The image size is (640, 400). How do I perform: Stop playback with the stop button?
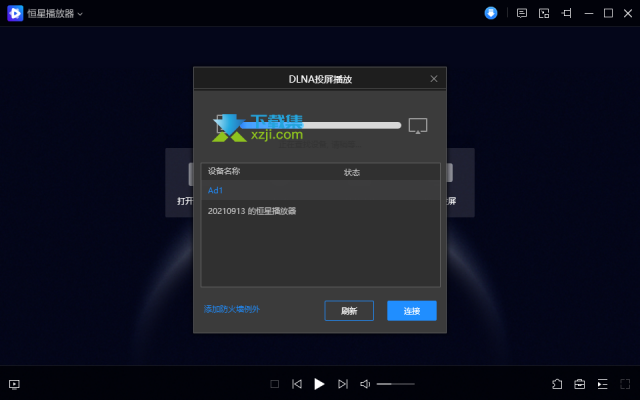coord(275,384)
